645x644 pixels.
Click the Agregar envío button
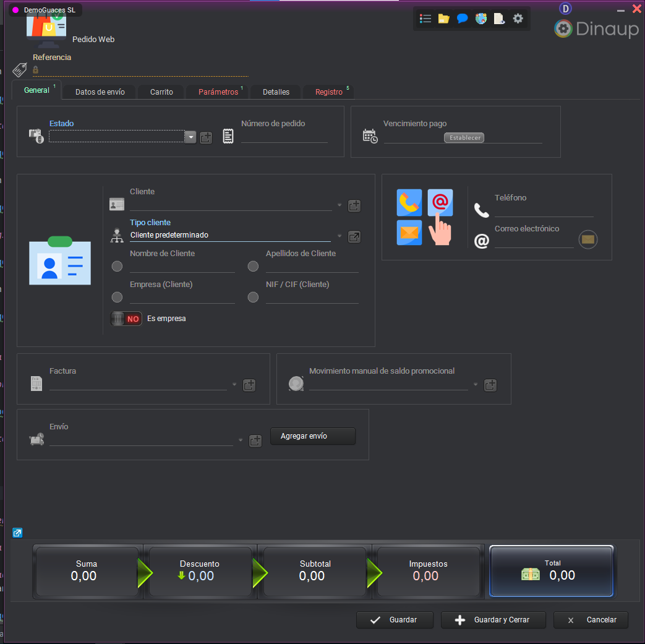[x=313, y=436]
